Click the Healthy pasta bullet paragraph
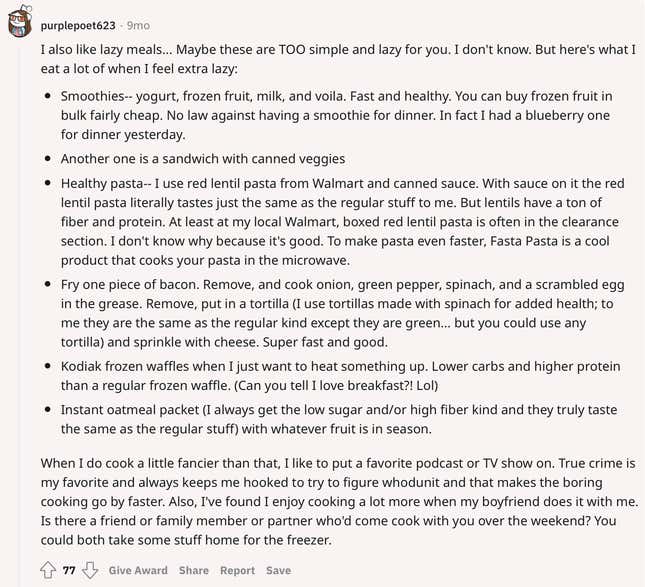The height and width of the screenshot is (587, 645). [343, 222]
